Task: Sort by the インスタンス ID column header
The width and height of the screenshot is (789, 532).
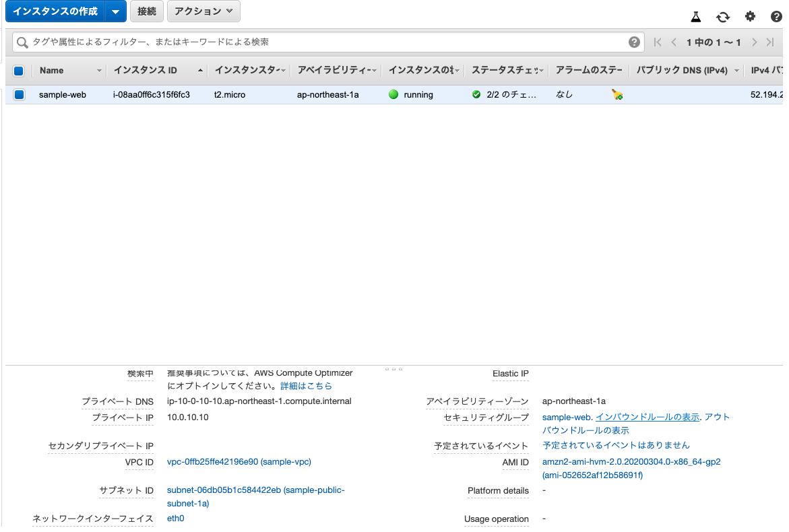Action: [x=145, y=71]
